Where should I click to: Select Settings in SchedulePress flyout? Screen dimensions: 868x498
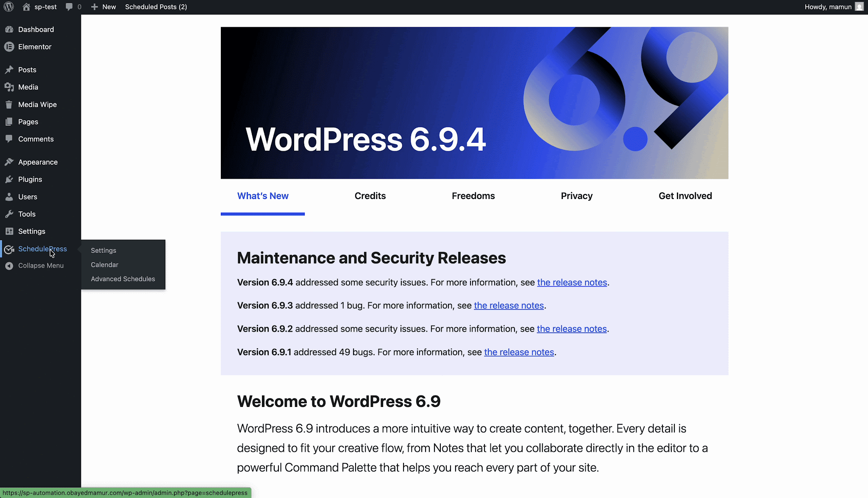click(103, 250)
